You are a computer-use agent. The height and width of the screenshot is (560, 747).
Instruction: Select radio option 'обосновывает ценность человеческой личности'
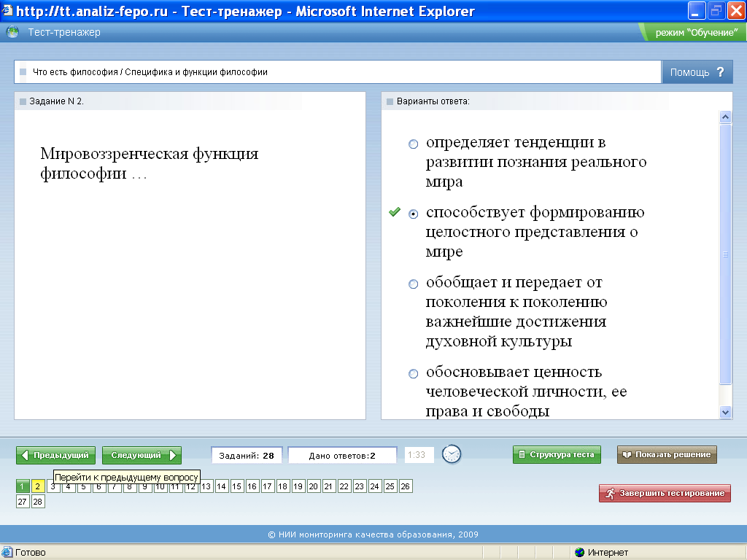tap(414, 374)
